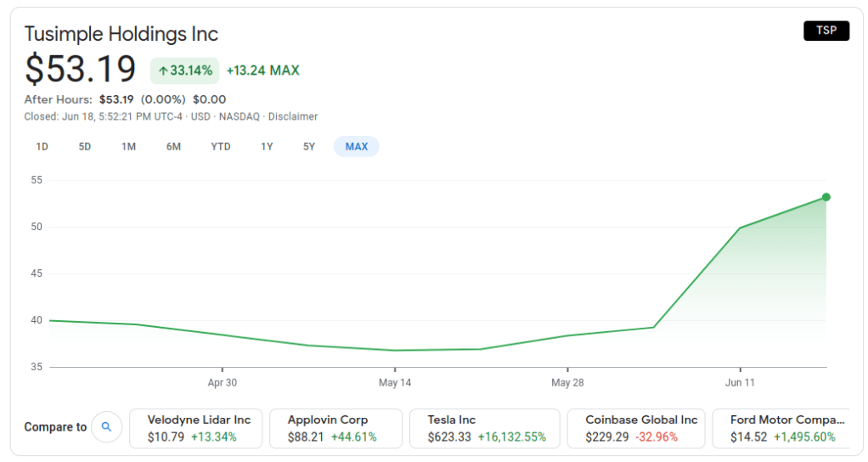Select the MAX time range tab
868x462 pixels.
pyautogui.click(x=357, y=147)
